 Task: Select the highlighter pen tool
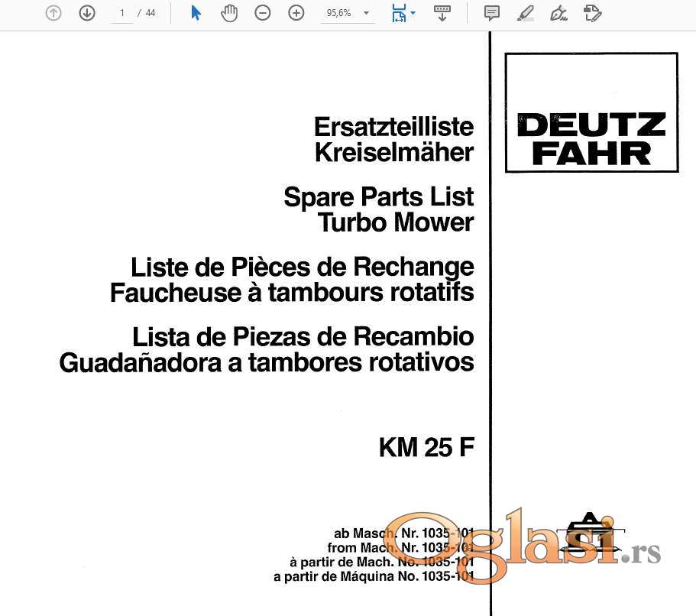(525, 13)
